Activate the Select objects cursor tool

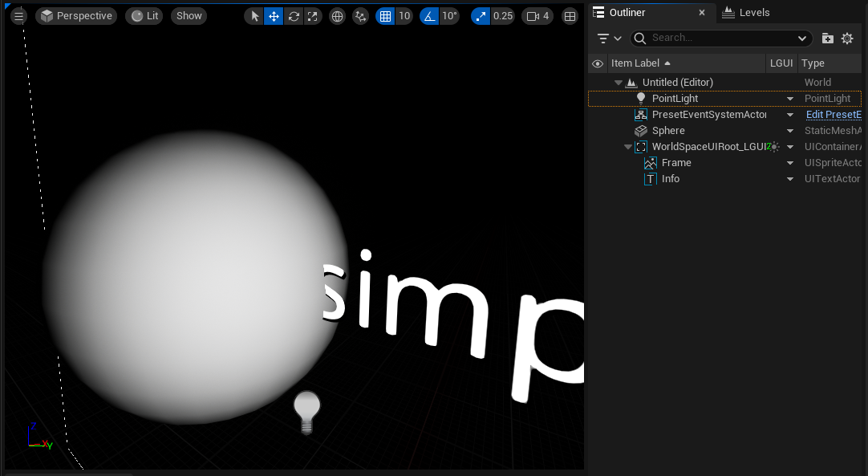254,16
